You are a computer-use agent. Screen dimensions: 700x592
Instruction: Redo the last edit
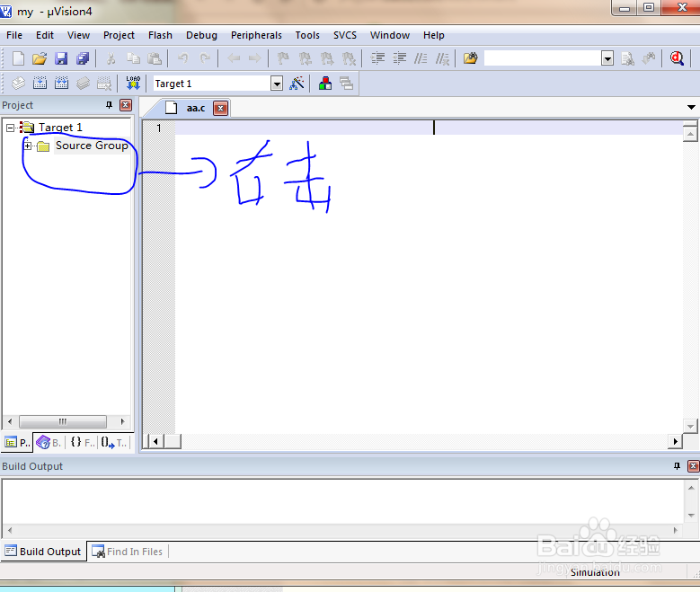[x=205, y=58]
